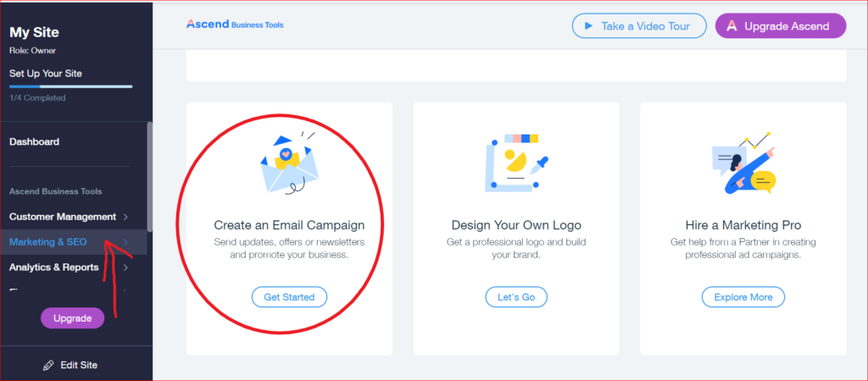The image size is (868, 381).
Task: Click the pencil icon beside Edit Site
Action: coord(48,366)
